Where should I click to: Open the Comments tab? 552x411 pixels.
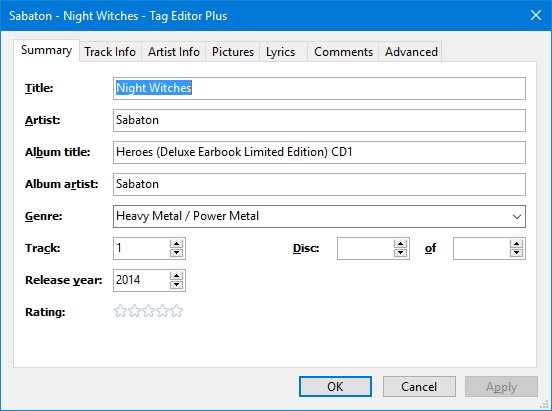click(343, 52)
